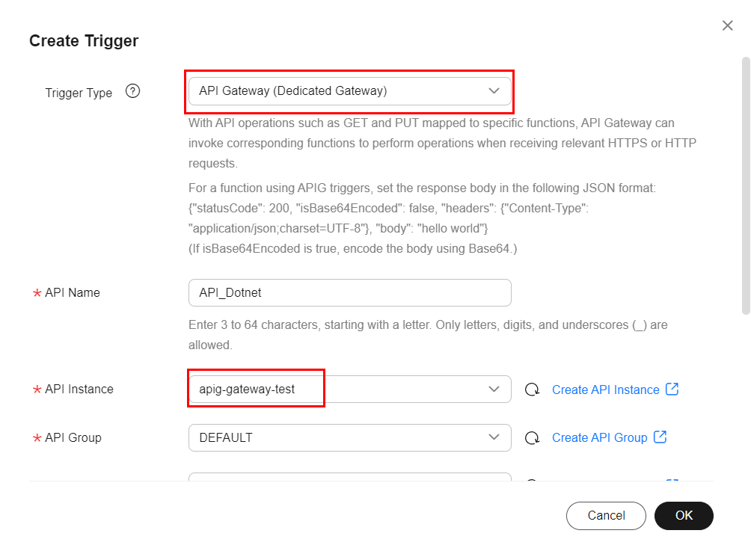Click the API Name label
Image resolution: width=751 pixels, height=560 pixels.
[x=72, y=293]
